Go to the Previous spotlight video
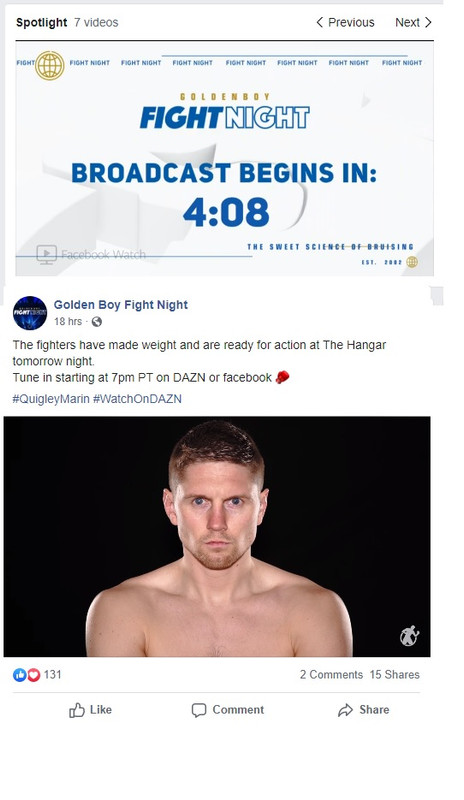 [x=345, y=22]
